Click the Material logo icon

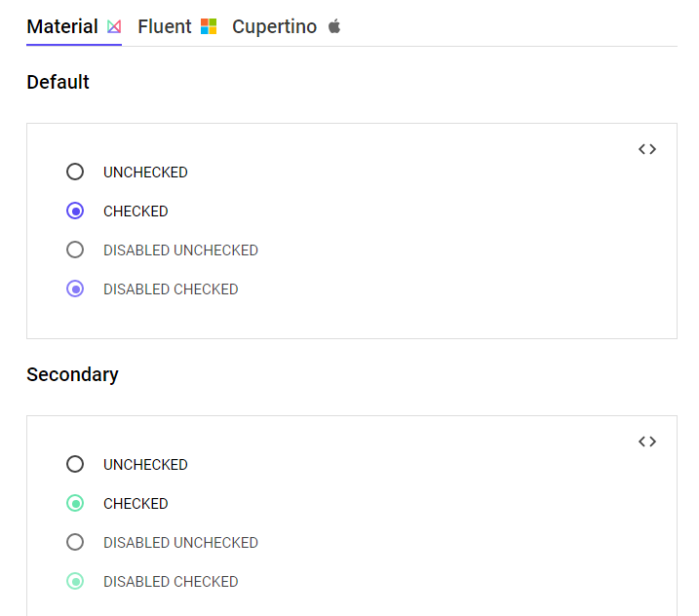pyautogui.click(x=114, y=27)
